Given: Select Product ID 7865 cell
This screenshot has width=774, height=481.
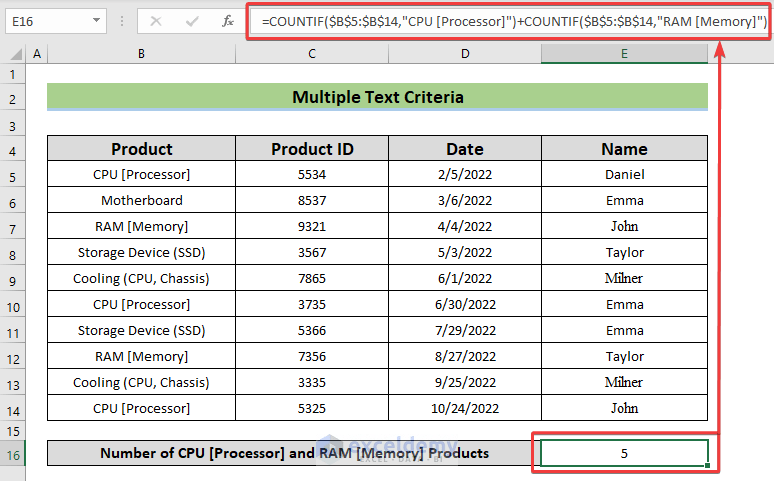Looking at the screenshot, I should coord(312,278).
